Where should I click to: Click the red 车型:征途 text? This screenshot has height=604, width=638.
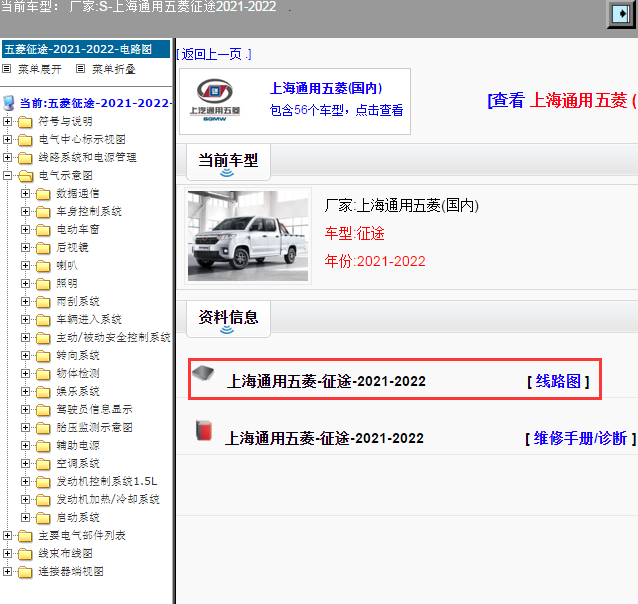tap(354, 234)
